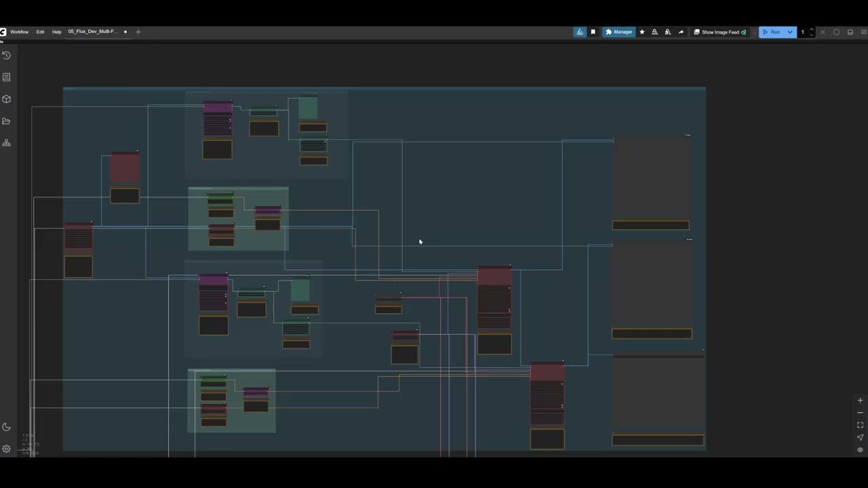Open the list-style sidebar panel icon
This screenshot has width=868, height=488.
7,77
